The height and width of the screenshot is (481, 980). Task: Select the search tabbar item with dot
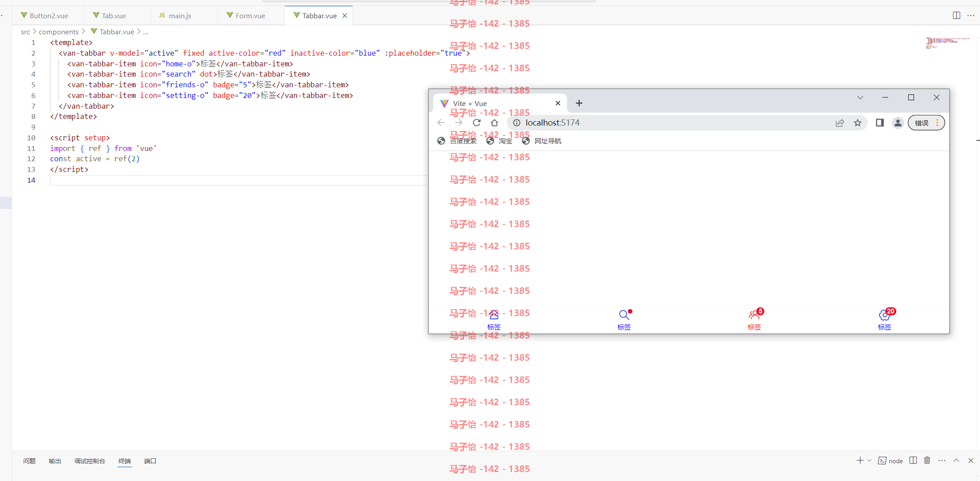click(624, 320)
